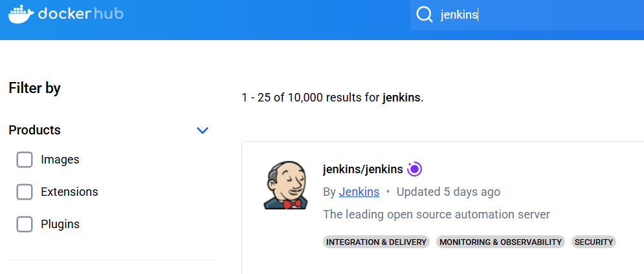
Task: Click the Extensions filter label
Action: tap(69, 192)
